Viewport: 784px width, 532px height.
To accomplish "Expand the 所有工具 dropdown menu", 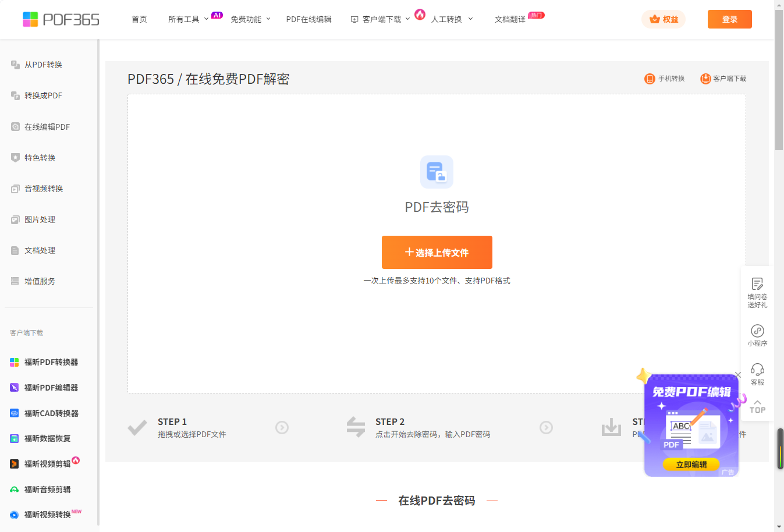I will (x=187, y=19).
